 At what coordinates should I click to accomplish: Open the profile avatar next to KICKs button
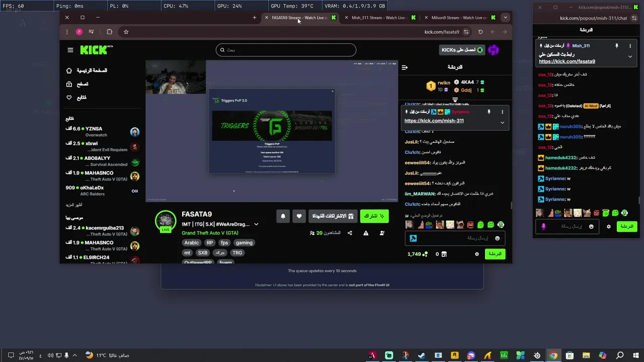(493, 50)
